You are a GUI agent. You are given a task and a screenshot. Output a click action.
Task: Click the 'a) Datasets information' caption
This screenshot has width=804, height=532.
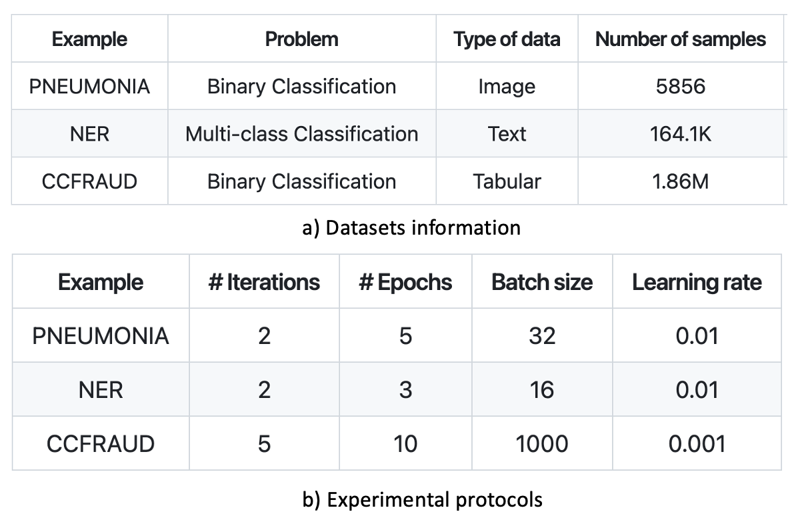coord(411,228)
